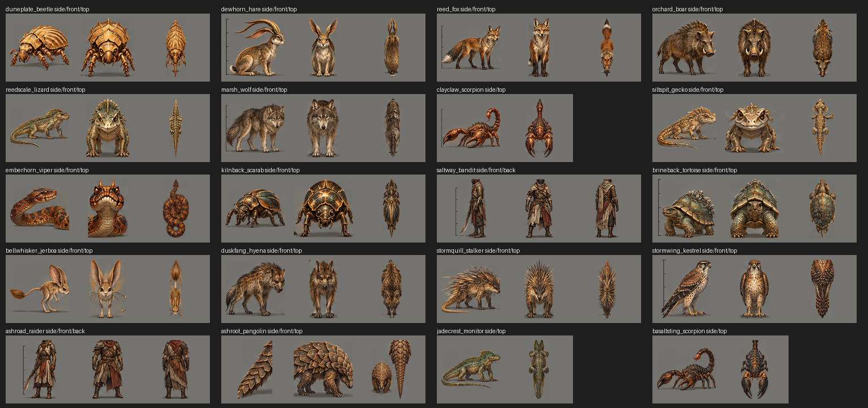Screen dimensions: 868x408
Task: Select the 'kilnback_scarab side/front/top' caption
Action: [260, 170]
